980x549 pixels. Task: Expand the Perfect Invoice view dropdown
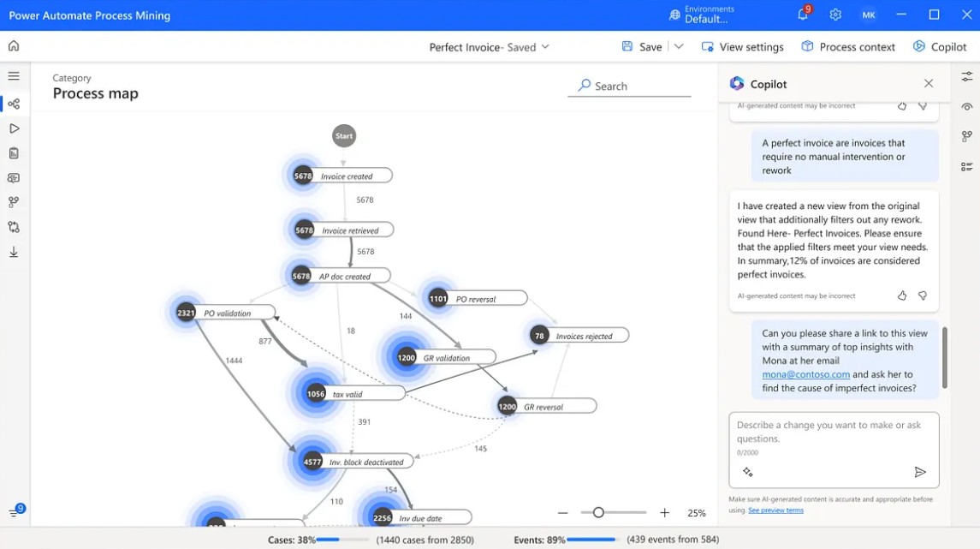(545, 47)
